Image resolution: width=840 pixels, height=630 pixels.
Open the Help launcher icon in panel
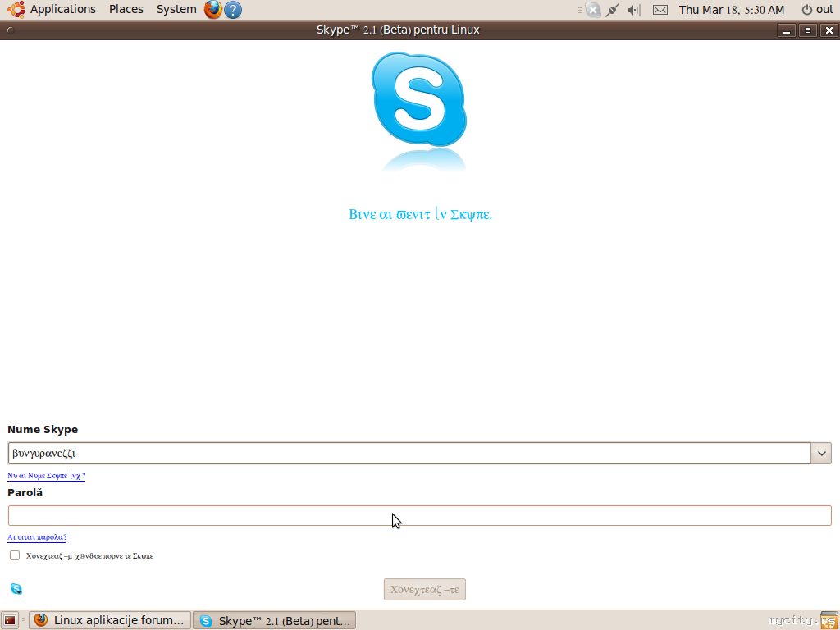coord(232,10)
